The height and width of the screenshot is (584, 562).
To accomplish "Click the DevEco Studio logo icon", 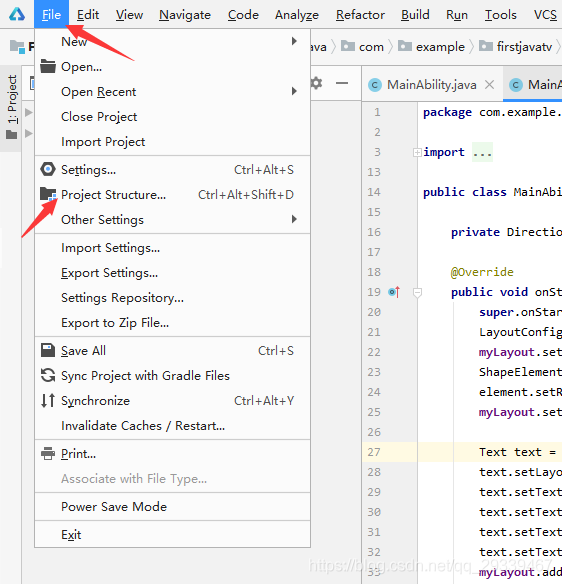I will pyautogui.click(x=17, y=14).
